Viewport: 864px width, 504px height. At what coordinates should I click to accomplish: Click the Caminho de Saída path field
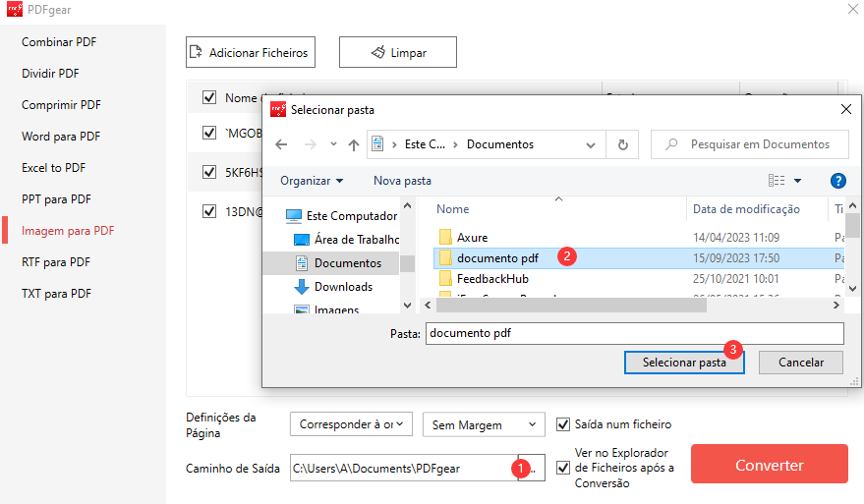pyautogui.click(x=404, y=469)
